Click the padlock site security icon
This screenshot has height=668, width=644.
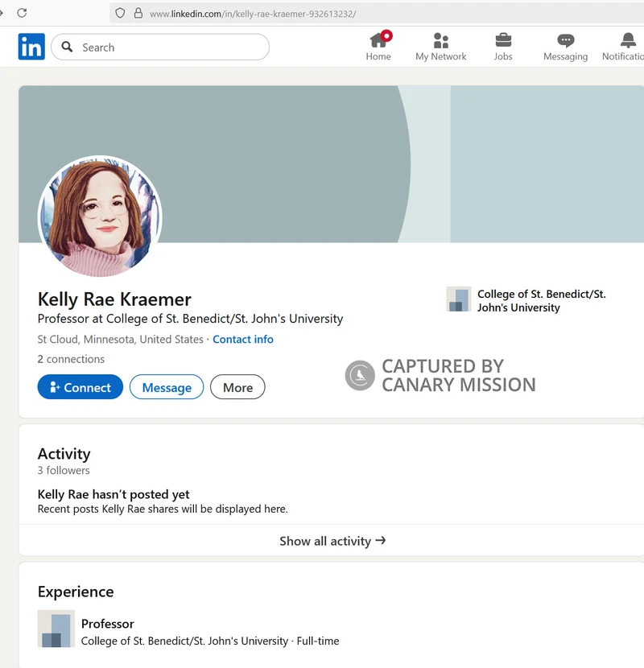tap(138, 13)
